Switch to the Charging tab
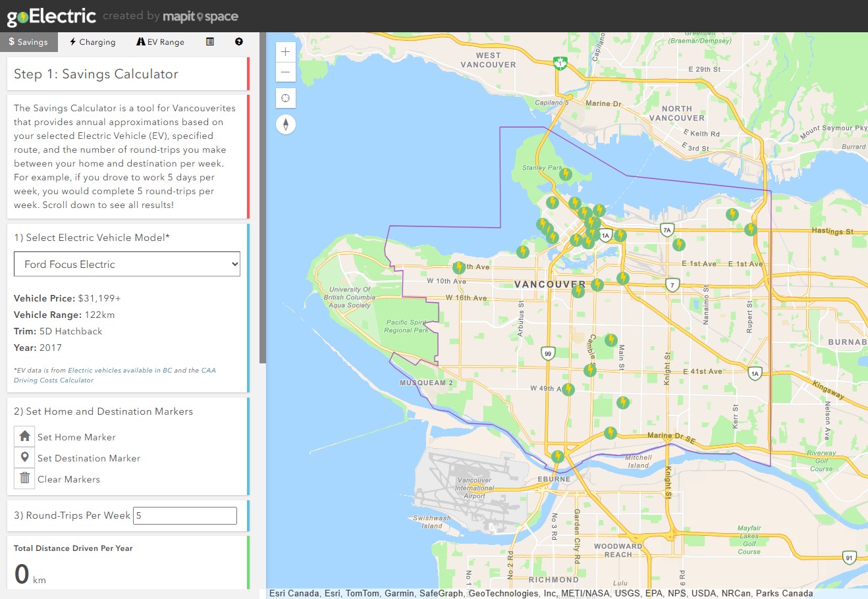This screenshot has width=868, height=599. [x=93, y=42]
